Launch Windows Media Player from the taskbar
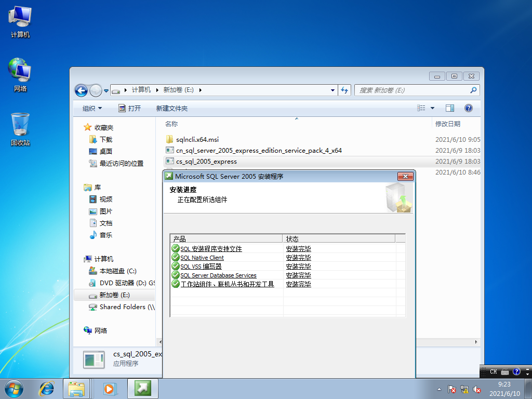The width and height of the screenshot is (532, 399). click(x=110, y=388)
